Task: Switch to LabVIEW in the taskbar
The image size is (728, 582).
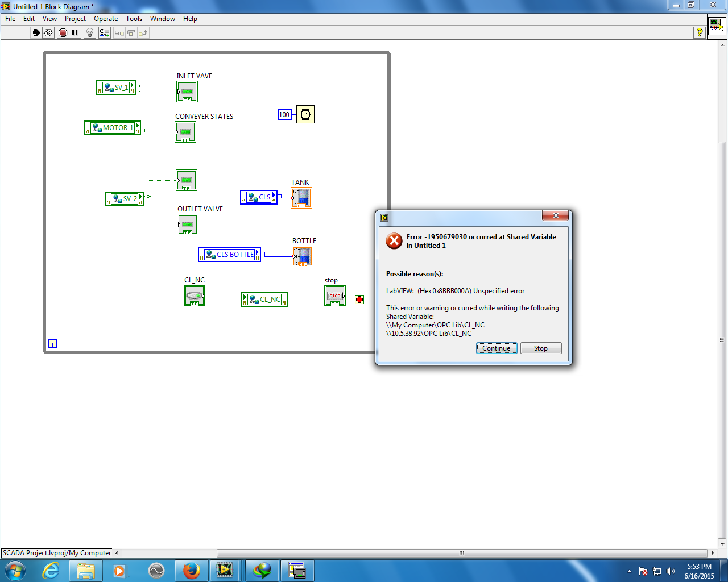Action: click(225, 571)
